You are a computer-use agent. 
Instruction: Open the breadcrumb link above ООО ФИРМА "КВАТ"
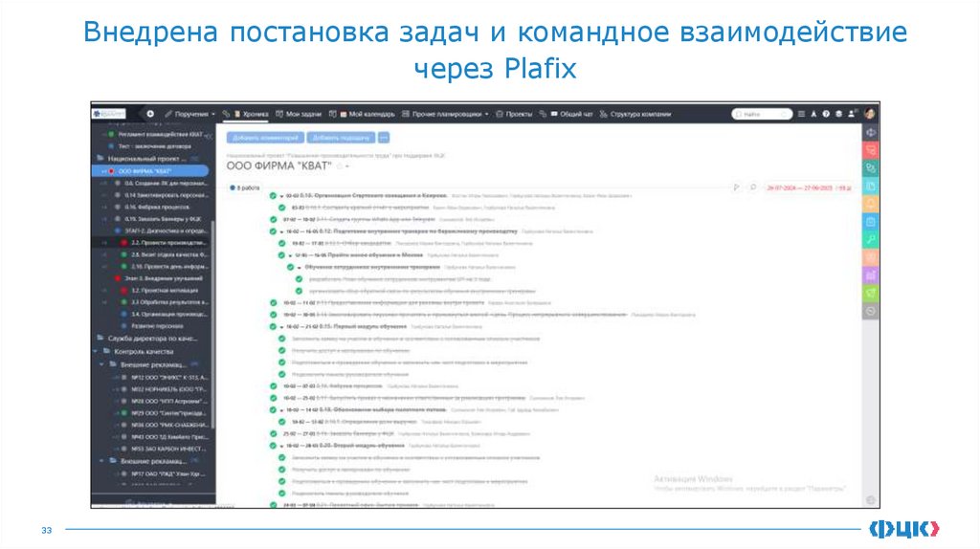(336, 156)
